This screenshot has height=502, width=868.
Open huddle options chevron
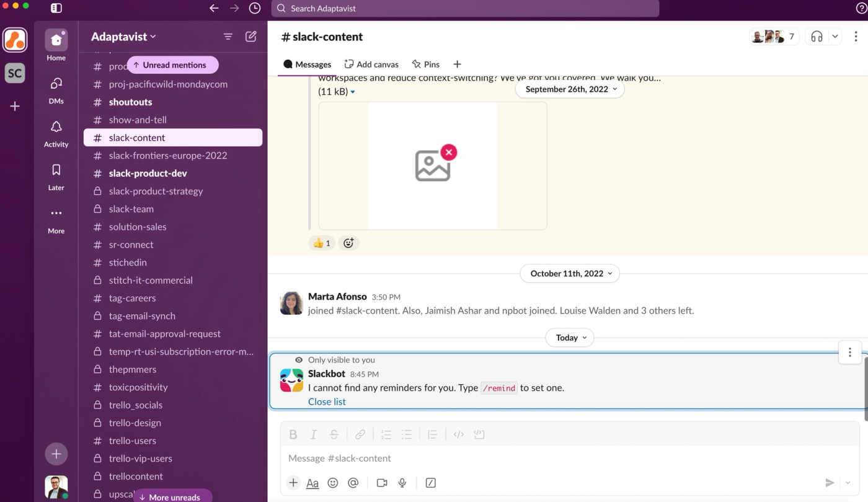pos(835,37)
